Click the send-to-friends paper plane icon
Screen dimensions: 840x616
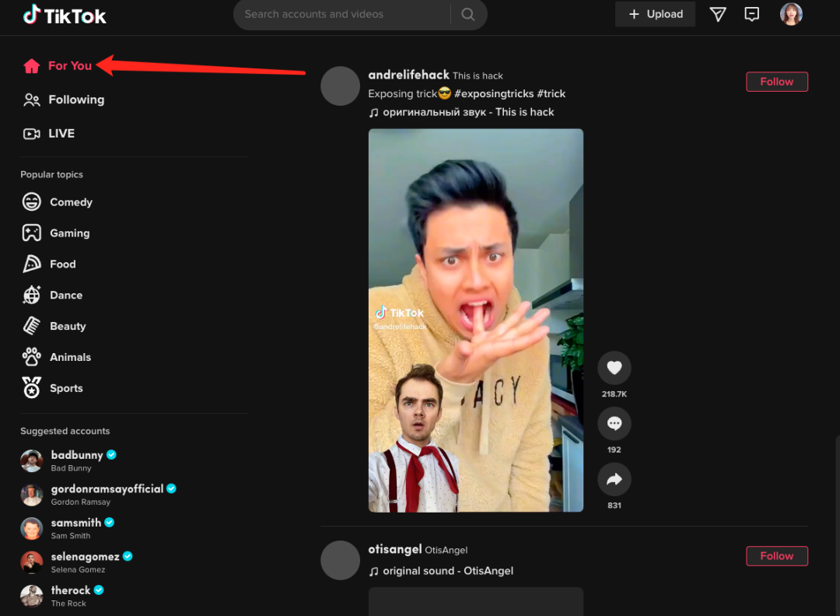717,13
